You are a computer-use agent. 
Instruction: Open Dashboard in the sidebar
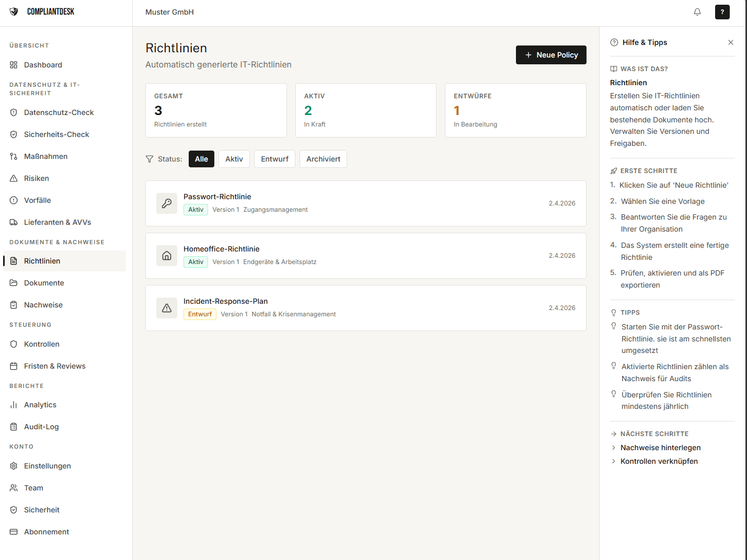tap(43, 65)
